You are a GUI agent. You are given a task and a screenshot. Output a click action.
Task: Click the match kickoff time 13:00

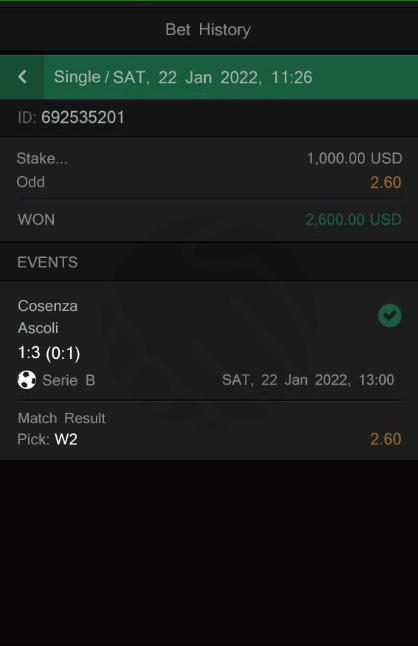click(x=376, y=380)
